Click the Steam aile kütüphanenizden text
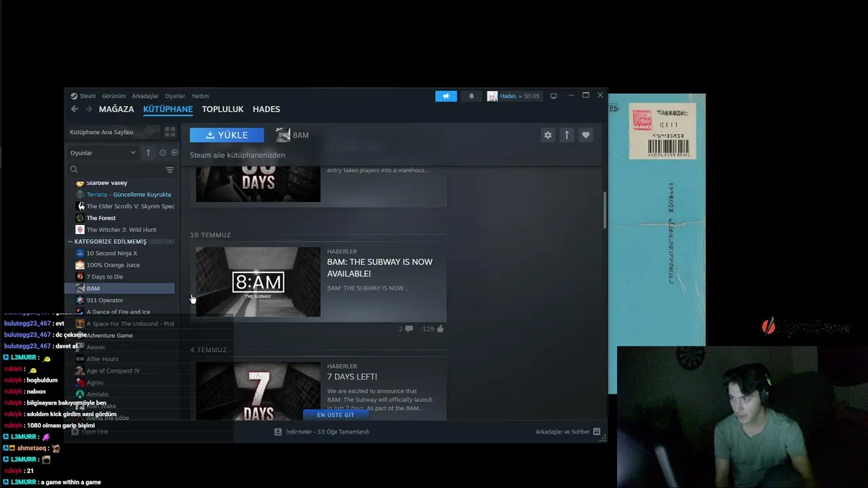The image size is (868, 488). [237, 155]
